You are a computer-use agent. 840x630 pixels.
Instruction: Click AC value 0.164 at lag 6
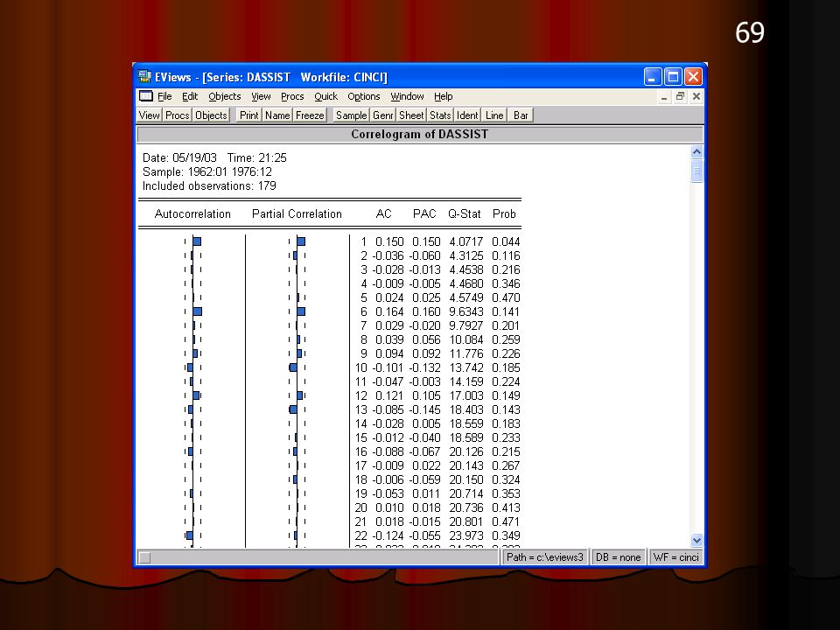[x=389, y=311]
